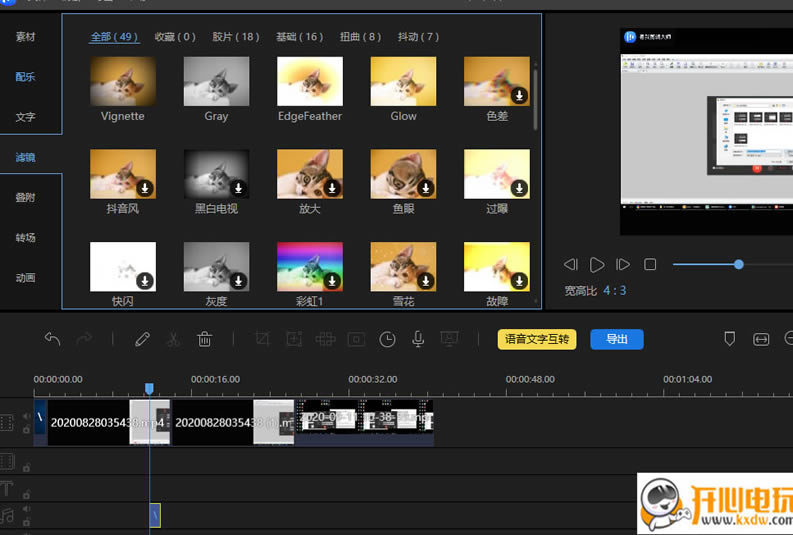Image resolution: width=793 pixels, height=535 pixels.
Task: Click the trash delete icon
Action: coord(204,339)
